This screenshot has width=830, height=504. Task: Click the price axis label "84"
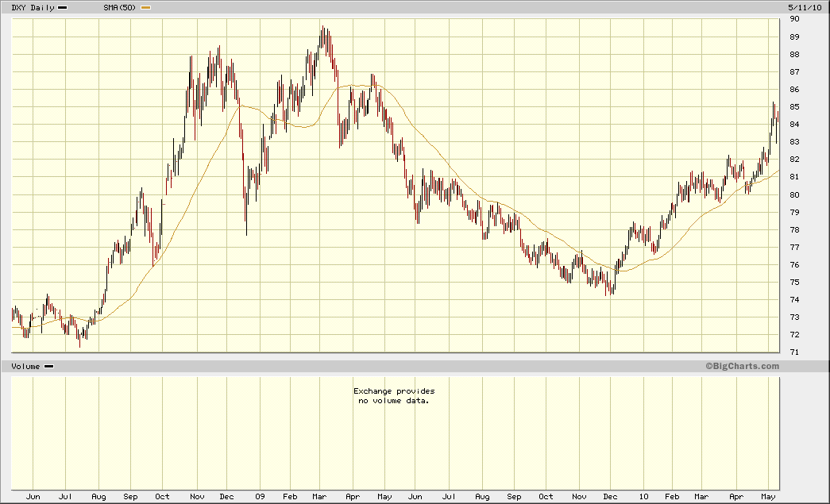[x=794, y=125]
